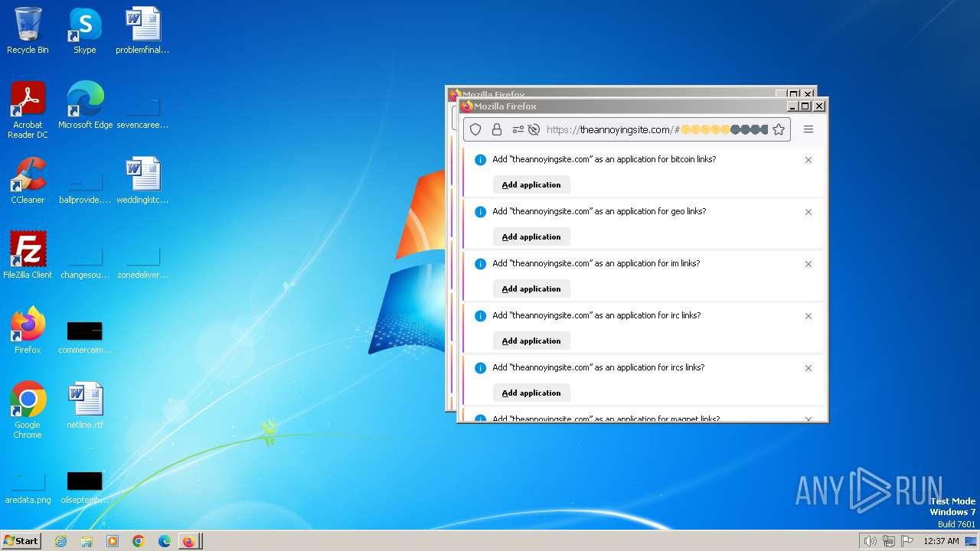
Task: Click the info icon on geo notification
Action: [x=480, y=212]
